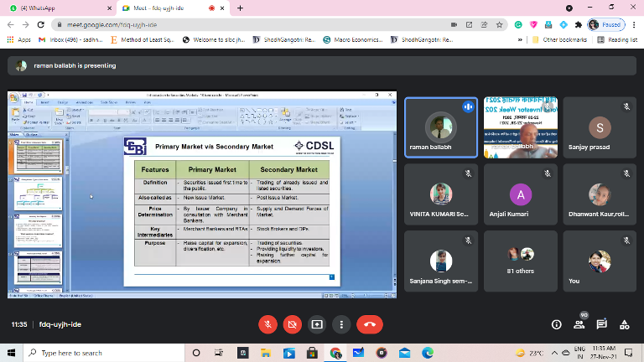This screenshot has width=644, height=362.
Task: Open the More options three-dot menu
Action: coord(341,324)
